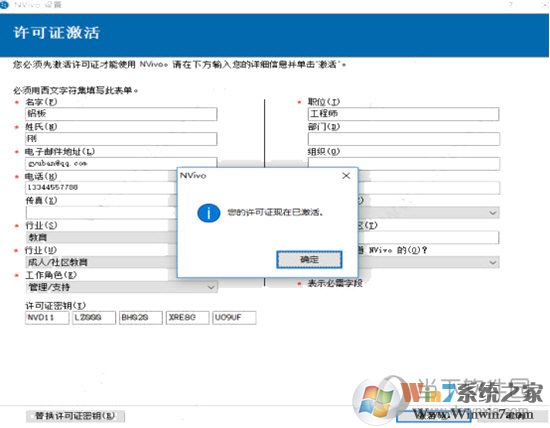550x428 pixels.
Task: Click the license key box NVD11
Action: (47, 318)
